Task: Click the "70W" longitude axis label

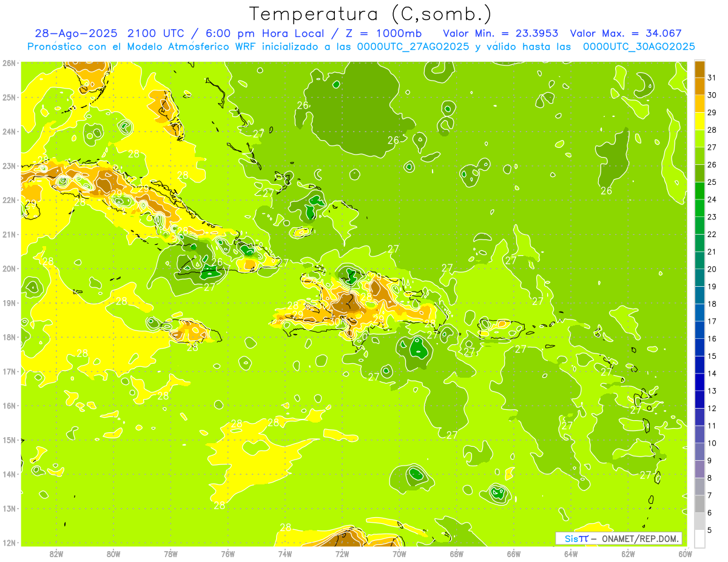Action: (399, 554)
